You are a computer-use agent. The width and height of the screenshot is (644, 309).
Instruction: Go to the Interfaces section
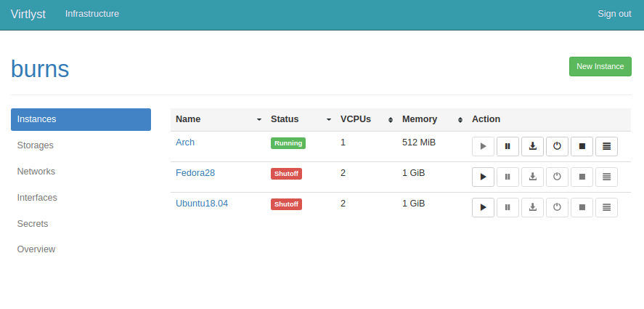(37, 198)
